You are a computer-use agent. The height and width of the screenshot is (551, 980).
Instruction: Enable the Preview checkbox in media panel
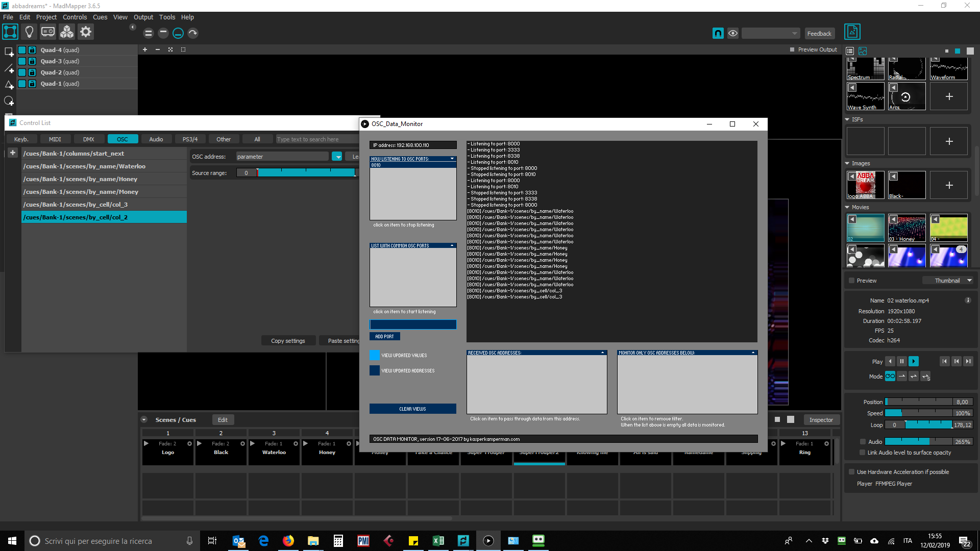(851, 281)
